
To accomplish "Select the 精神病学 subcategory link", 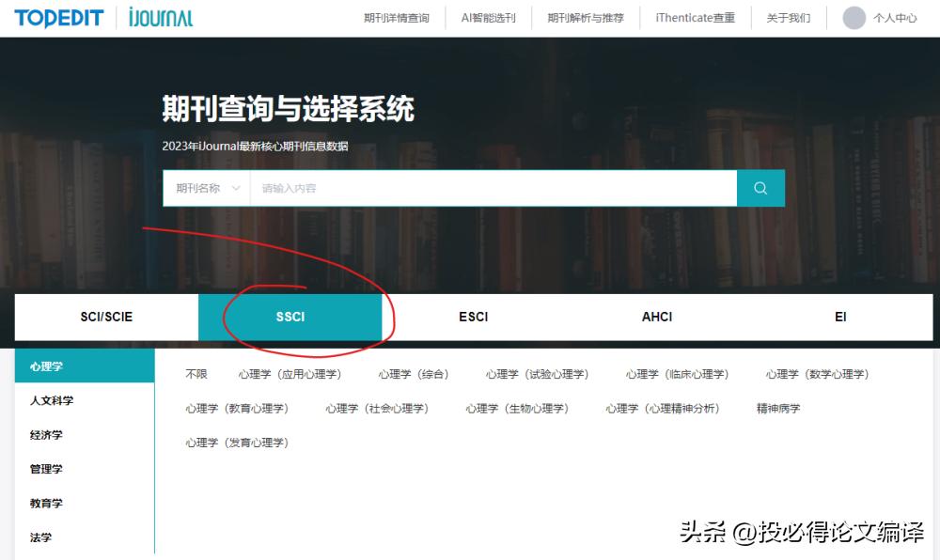I will [x=775, y=408].
